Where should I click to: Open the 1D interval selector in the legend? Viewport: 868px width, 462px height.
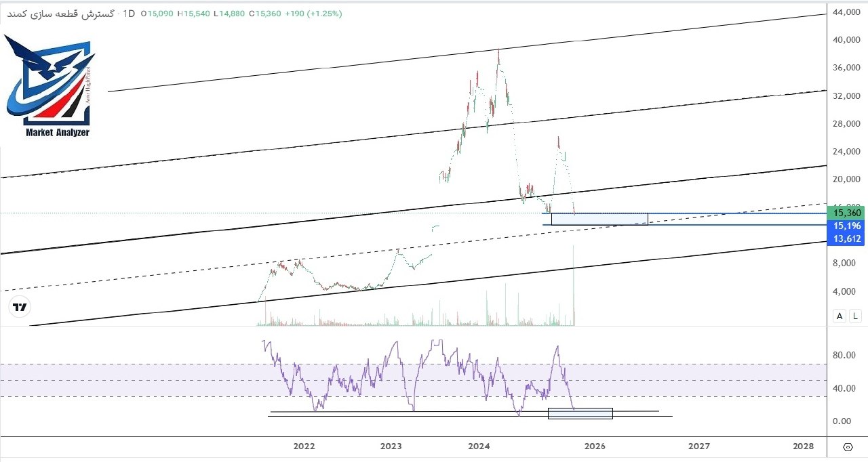129,14
